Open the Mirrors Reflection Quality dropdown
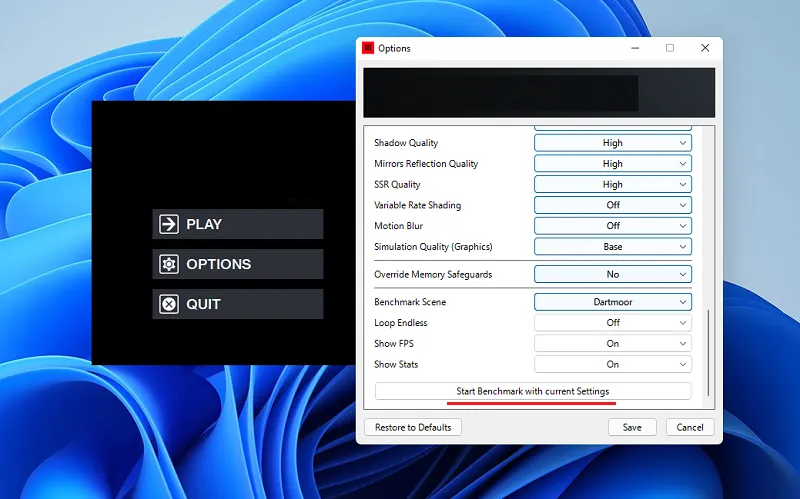This screenshot has width=800, height=499. [x=613, y=164]
